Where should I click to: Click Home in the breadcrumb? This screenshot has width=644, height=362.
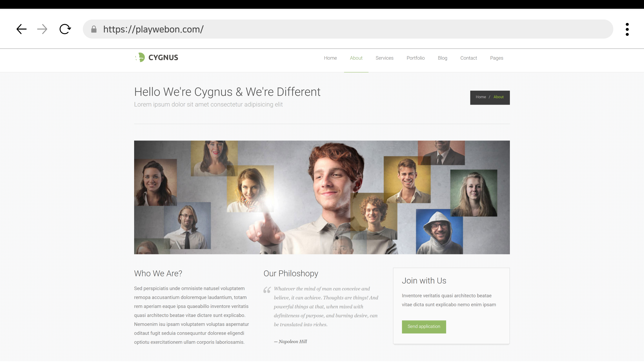[480, 97]
